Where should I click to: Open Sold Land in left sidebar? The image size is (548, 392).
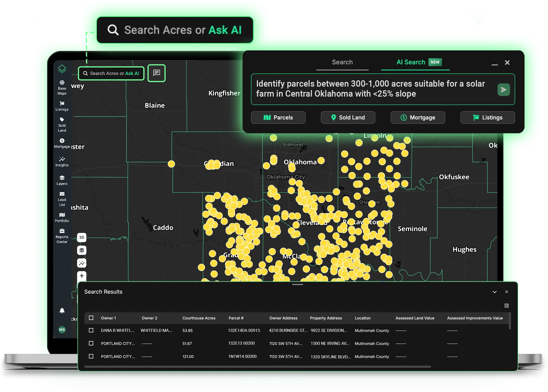(x=62, y=125)
